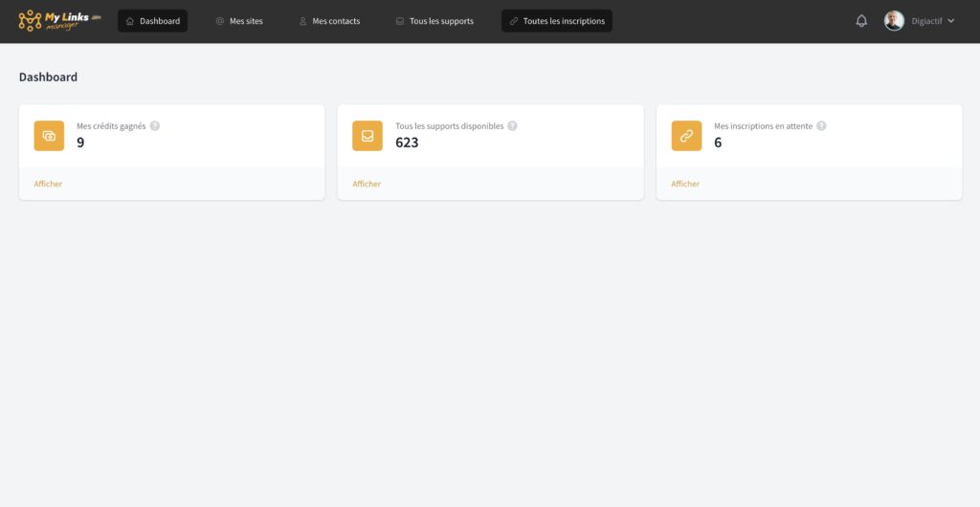Click Afficher under Tous les supports disponibles
This screenshot has height=507, width=980.
click(x=367, y=184)
